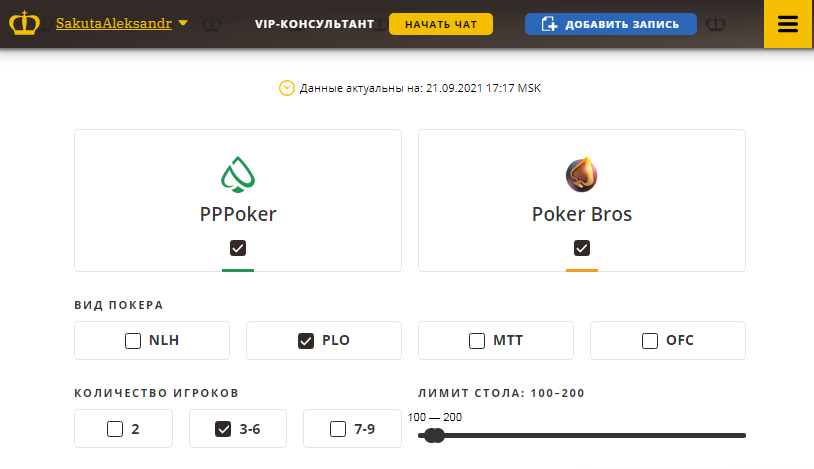
Task: Select the 2 players checkbox
Action: click(115, 430)
